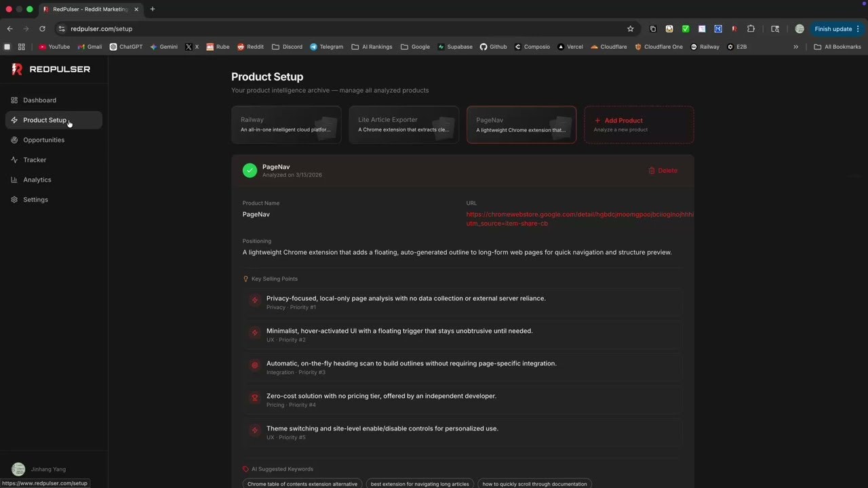868x488 pixels.
Task: Open Opportunities sidebar item
Action: point(54,140)
